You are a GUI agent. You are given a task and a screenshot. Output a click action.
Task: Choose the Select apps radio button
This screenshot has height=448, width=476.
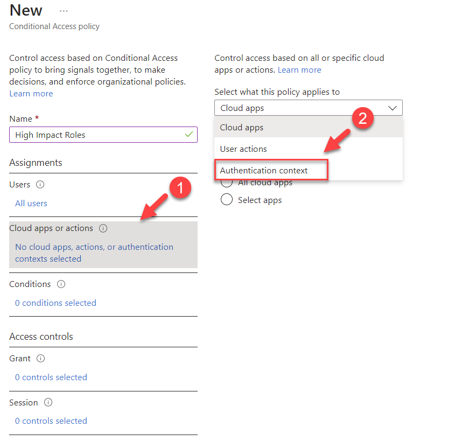pyautogui.click(x=227, y=199)
